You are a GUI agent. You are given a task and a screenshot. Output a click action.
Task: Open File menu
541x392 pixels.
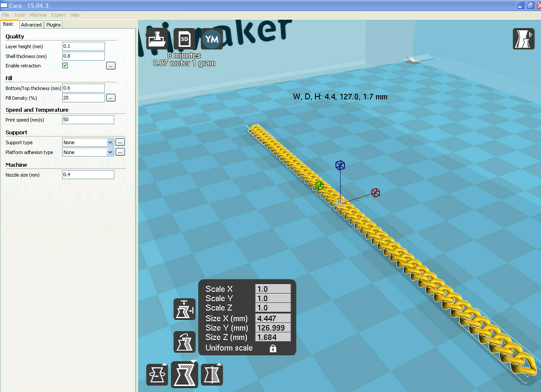click(x=6, y=15)
